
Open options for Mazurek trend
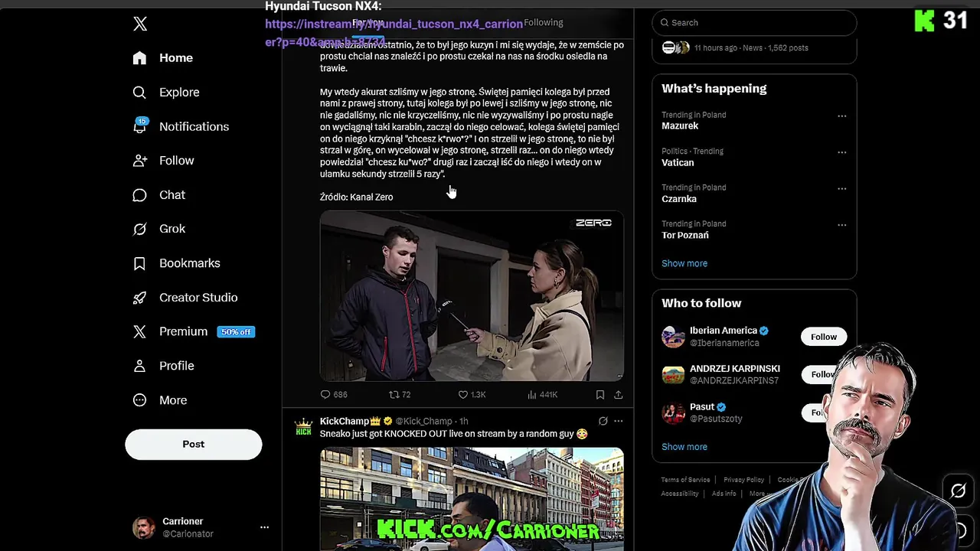tap(842, 116)
